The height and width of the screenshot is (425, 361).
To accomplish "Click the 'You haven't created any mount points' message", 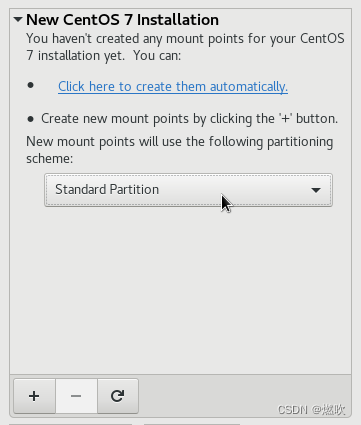I will pos(185,47).
